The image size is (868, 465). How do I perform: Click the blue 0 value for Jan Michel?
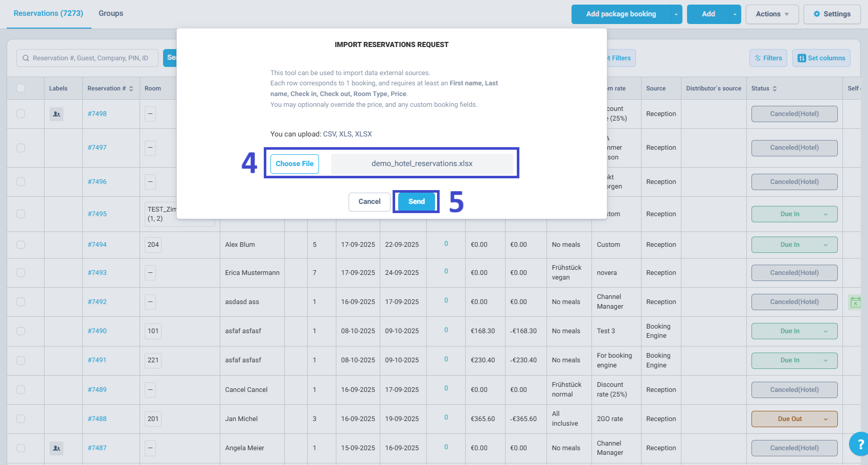coord(446,418)
